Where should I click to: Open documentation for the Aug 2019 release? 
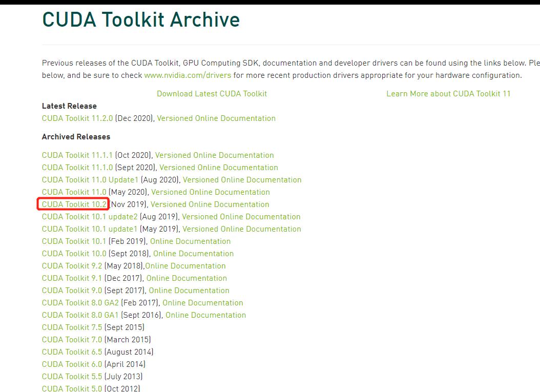pyautogui.click(x=241, y=217)
